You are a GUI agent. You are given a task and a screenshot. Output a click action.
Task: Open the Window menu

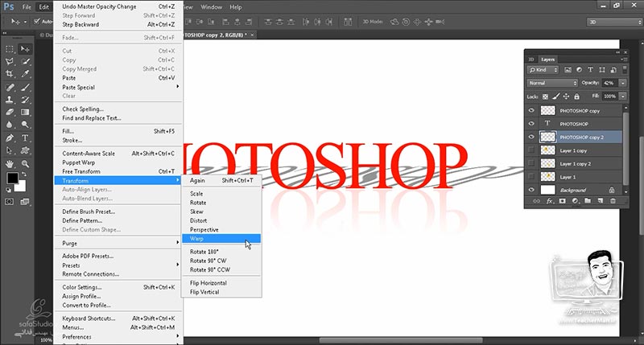point(211,7)
